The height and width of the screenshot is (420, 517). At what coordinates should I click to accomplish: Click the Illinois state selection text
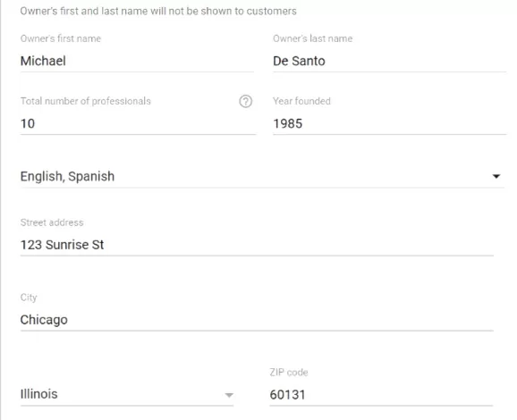(x=38, y=394)
